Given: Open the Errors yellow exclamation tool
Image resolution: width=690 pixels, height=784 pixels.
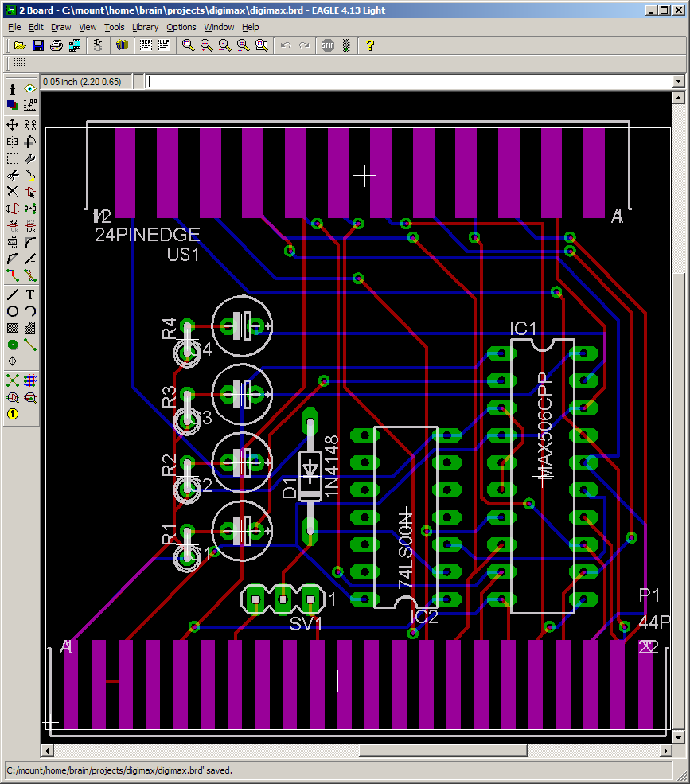Looking at the screenshot, I should tap(13, 414).
